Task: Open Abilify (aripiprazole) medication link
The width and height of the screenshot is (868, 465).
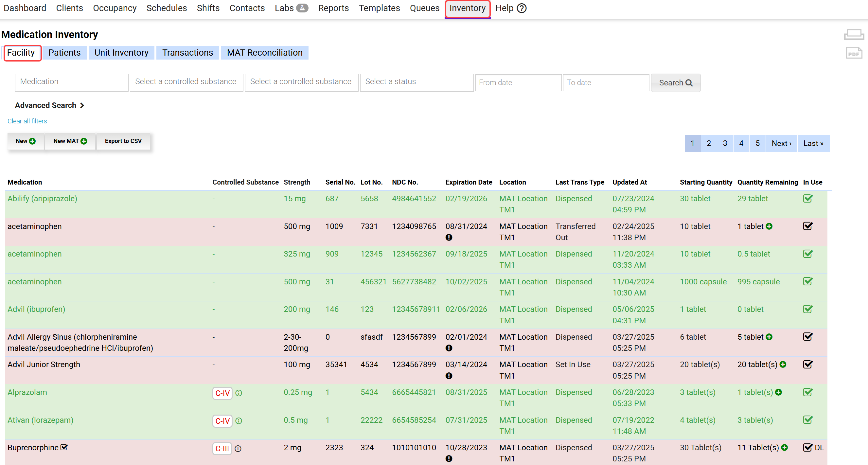Action: coord(43,198)
